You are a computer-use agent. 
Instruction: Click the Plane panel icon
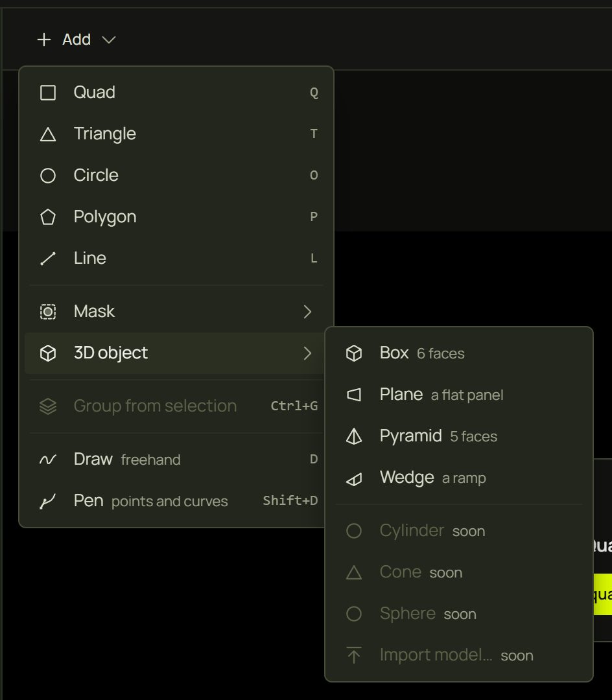tap(354, 395)
